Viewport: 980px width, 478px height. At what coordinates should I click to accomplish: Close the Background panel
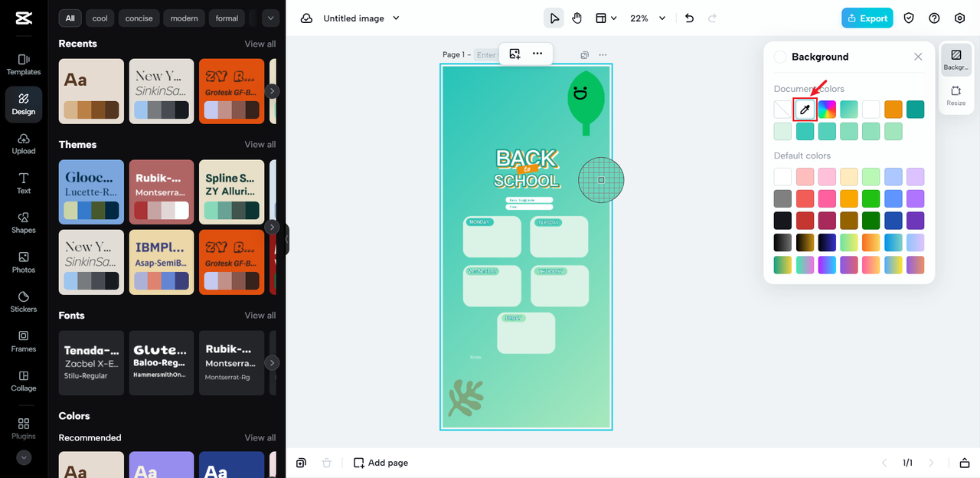pyautogui.click(x=918, y=57)
